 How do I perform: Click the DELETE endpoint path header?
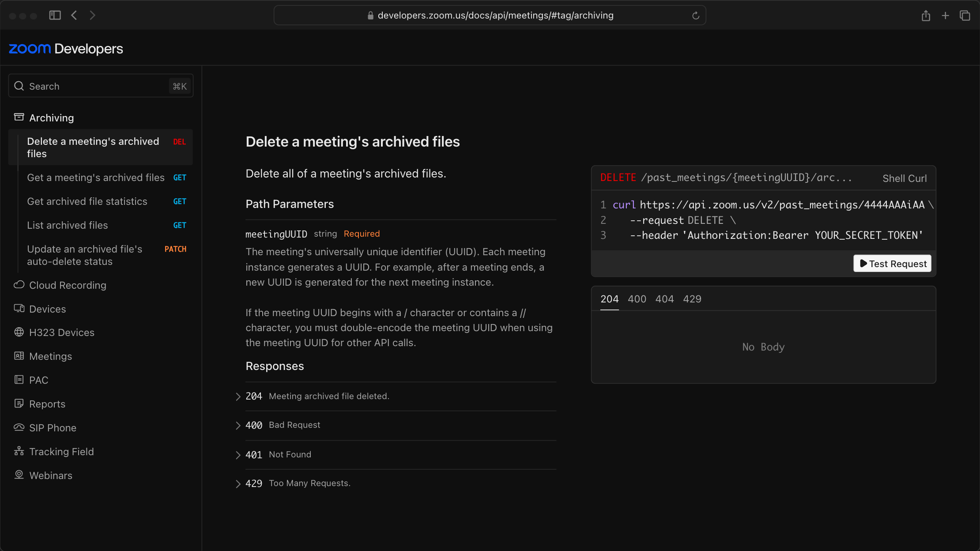[x=726, y=178]
